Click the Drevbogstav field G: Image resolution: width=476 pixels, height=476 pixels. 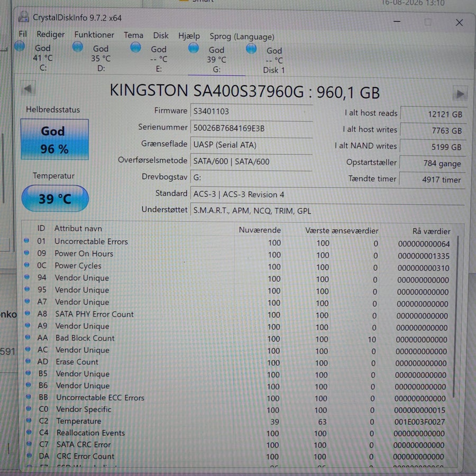[x=251, y=177]
